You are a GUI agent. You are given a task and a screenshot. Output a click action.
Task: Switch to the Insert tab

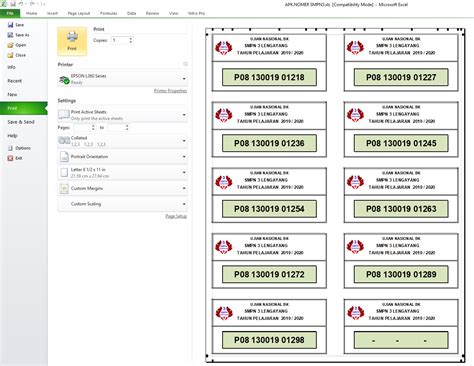click(52, 13)
